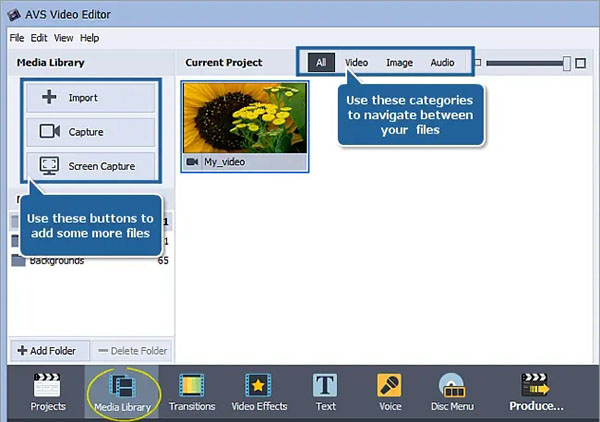Open the Text section
This screenshot has width=600, height=422.
pos(325,392)
